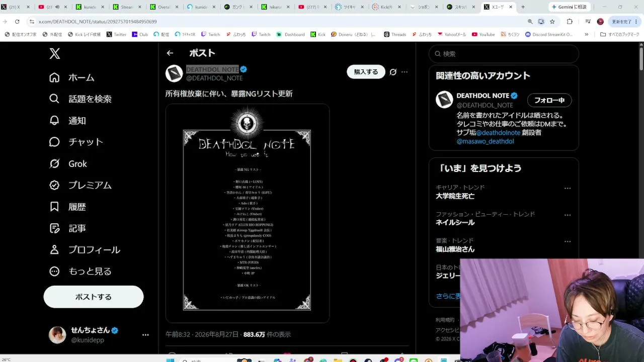The width and height of the screenshot is (644, 362).
Task: Open more options for 福山雅治さん trend
Action: (x=568, y=241)
